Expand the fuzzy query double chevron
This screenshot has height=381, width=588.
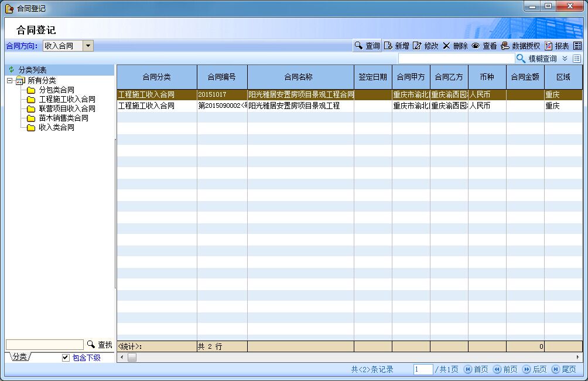tap(565, 59)
